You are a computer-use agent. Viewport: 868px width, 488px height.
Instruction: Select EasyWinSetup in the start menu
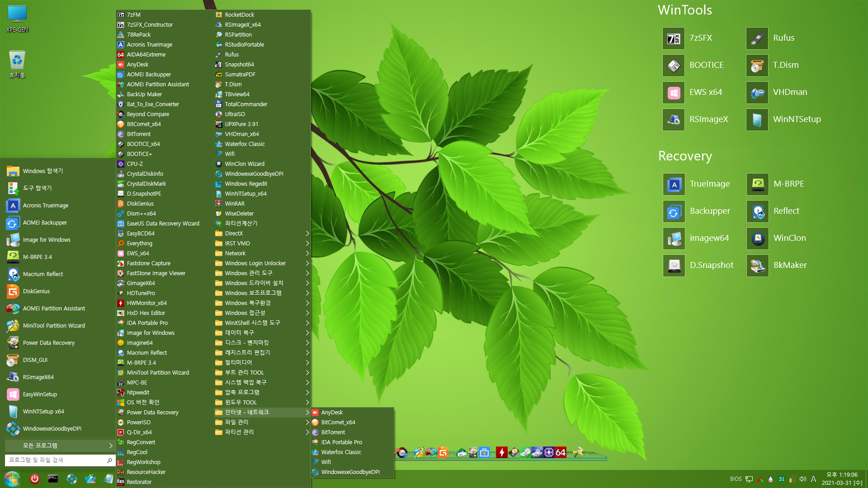coord(58,394)
